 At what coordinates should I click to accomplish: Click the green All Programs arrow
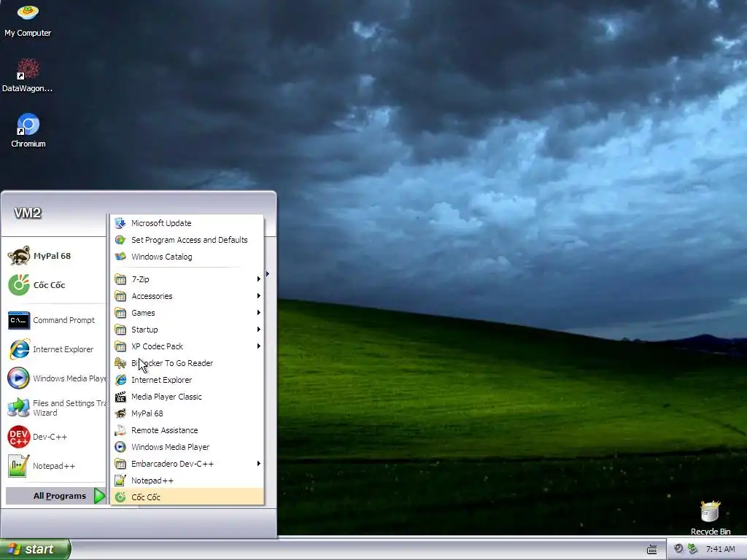tap(99, 496)
